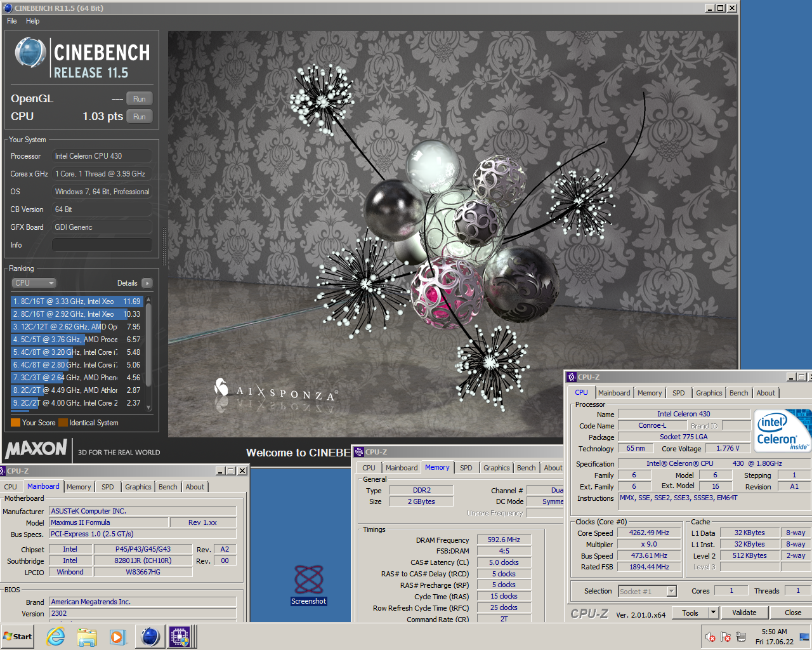Click the ranking list scrollbar up arrow
Viewport: 812px width, 650px height.
[x=149, y=299]
